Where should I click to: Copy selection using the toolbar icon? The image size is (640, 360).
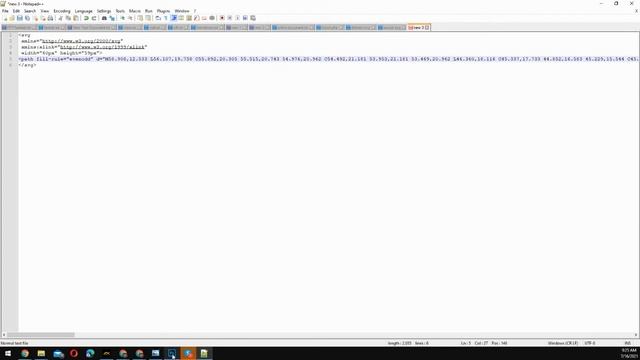coord(68,18)
